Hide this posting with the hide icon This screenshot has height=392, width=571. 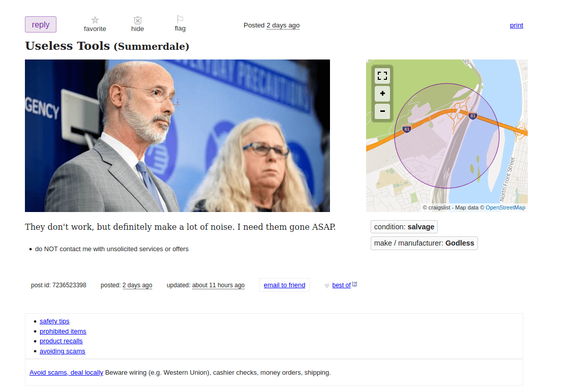point(138,20)
